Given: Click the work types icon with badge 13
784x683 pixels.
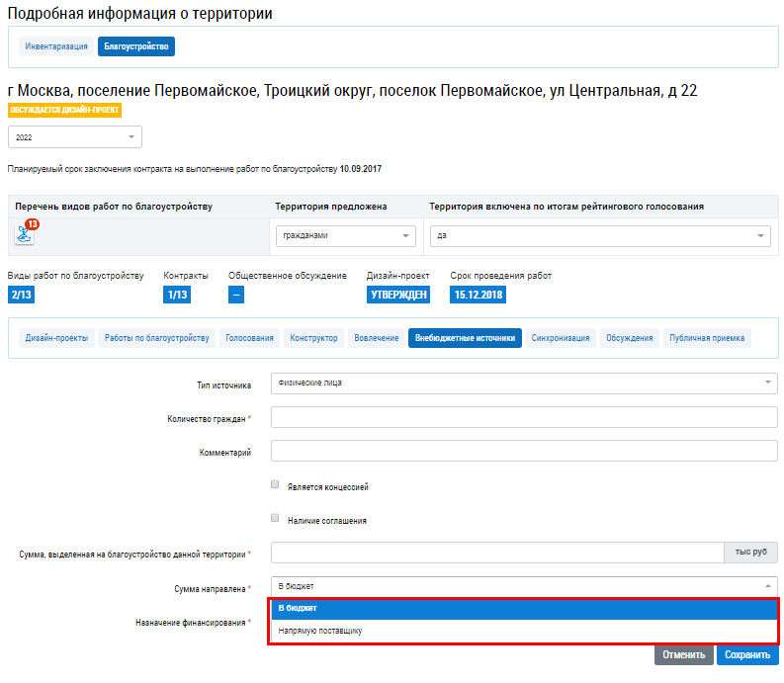Looking at the screenshot, I should click(24, 233).
